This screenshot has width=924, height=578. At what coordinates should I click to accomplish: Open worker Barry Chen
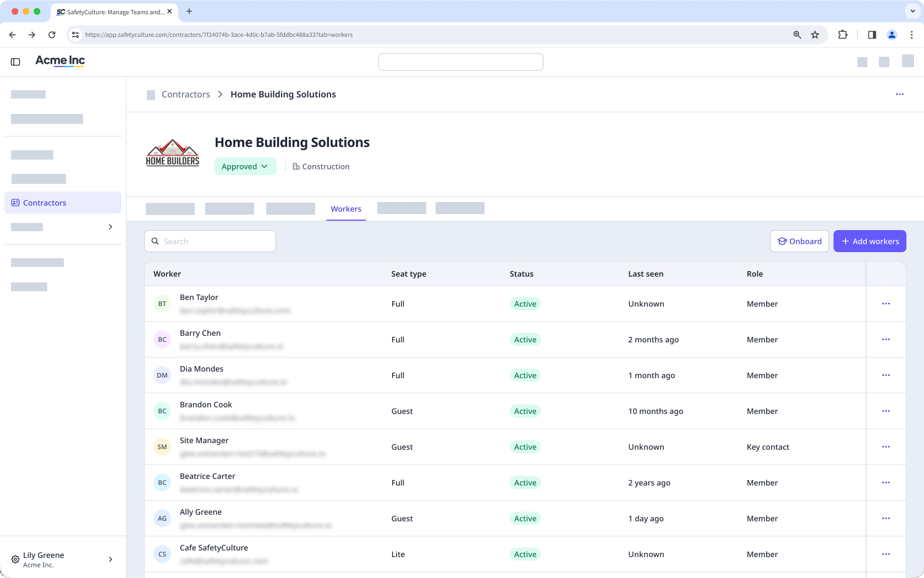click(x=200, y=333)
